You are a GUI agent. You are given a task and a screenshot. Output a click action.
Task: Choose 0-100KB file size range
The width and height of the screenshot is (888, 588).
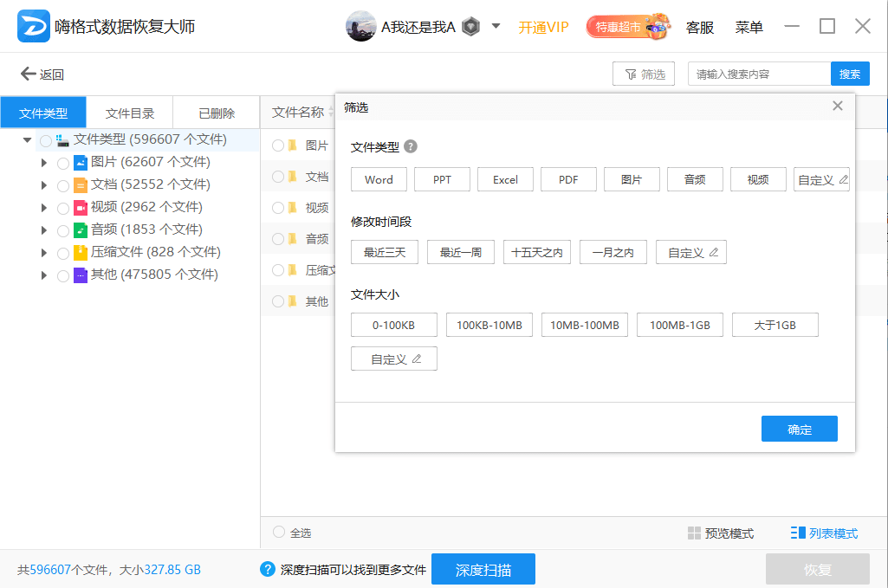tap(394, 325)
